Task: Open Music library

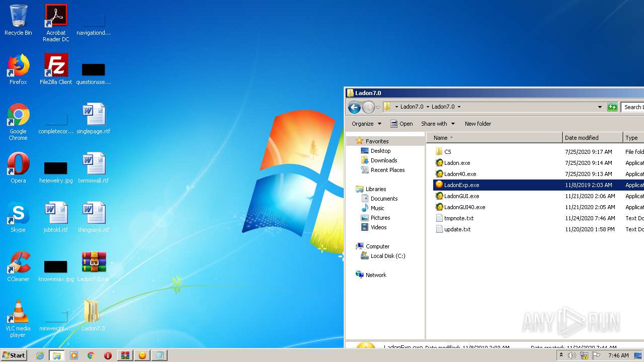Action: (x=377, y=208)
